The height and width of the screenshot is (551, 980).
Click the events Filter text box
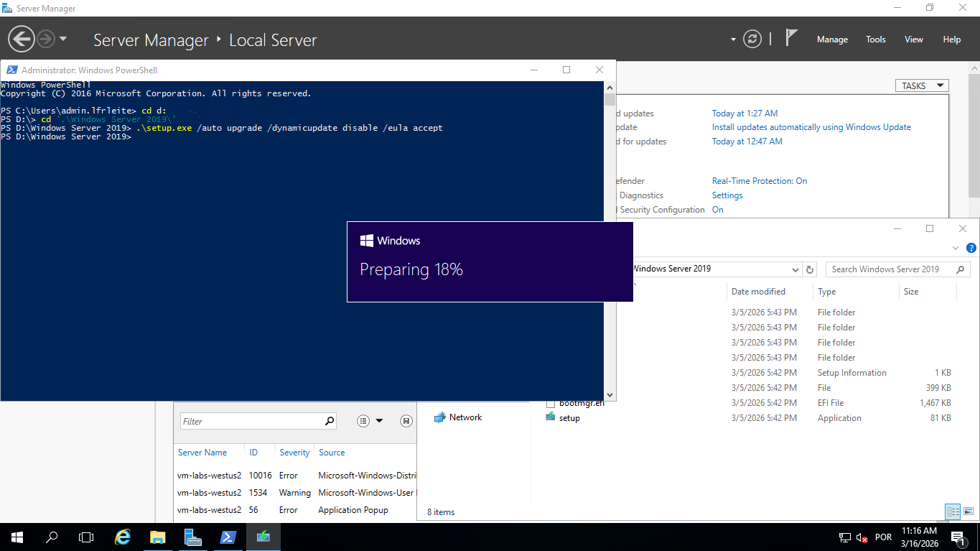click(x=250, y=421)
